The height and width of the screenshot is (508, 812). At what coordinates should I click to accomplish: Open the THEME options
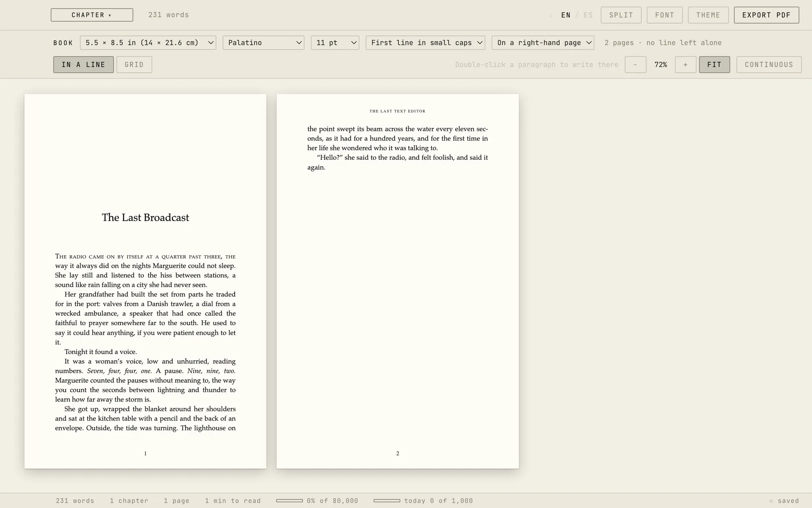[708, 15]
